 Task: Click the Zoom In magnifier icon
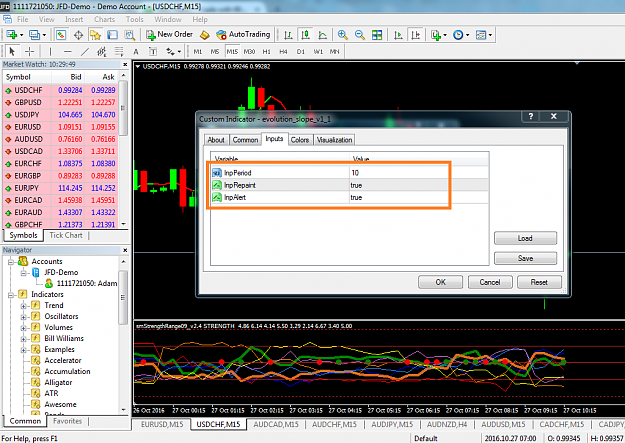pyautogui.click(x=342, y=35)
